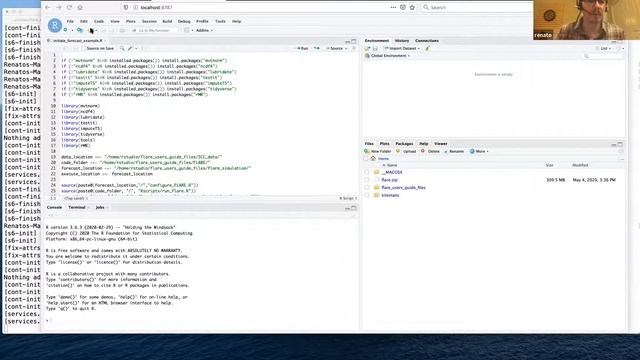Bookmark the page with the star icon
The image size is (640, 360).
(412, 7)
